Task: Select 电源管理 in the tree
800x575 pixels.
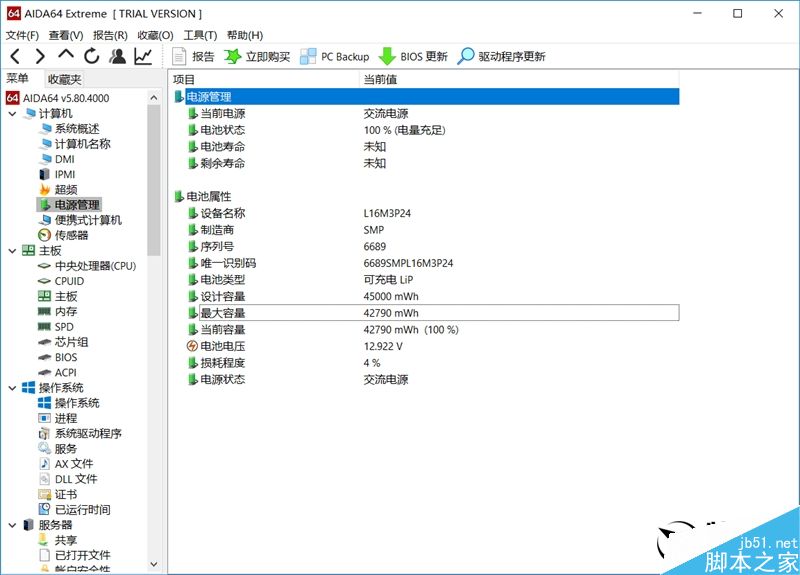Action: [69, 205]
